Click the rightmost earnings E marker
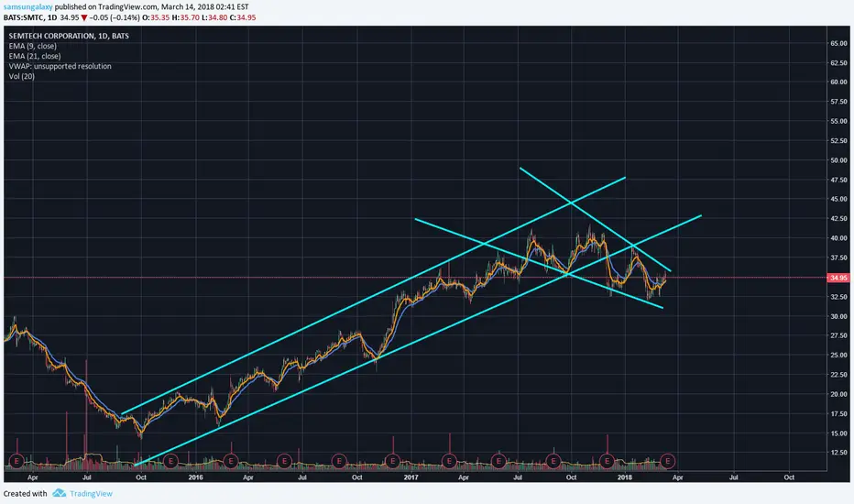Image resolution: width=854 pixels, height=504 pixels. pos(668,462)
